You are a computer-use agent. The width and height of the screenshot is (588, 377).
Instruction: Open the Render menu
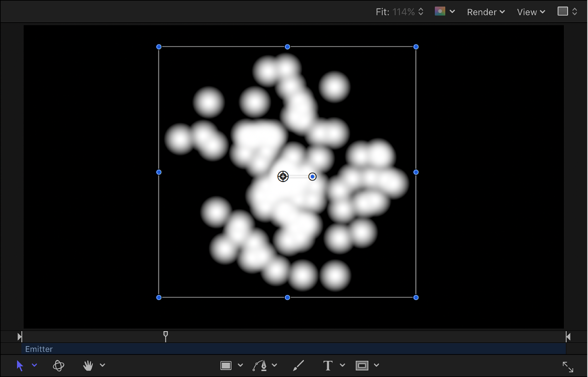[485, 12]
